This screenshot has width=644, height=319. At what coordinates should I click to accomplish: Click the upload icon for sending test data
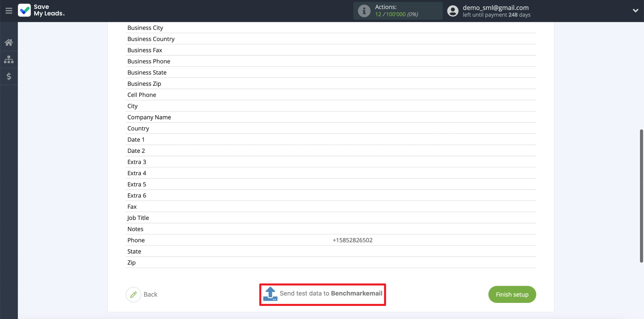click(270, 294)
